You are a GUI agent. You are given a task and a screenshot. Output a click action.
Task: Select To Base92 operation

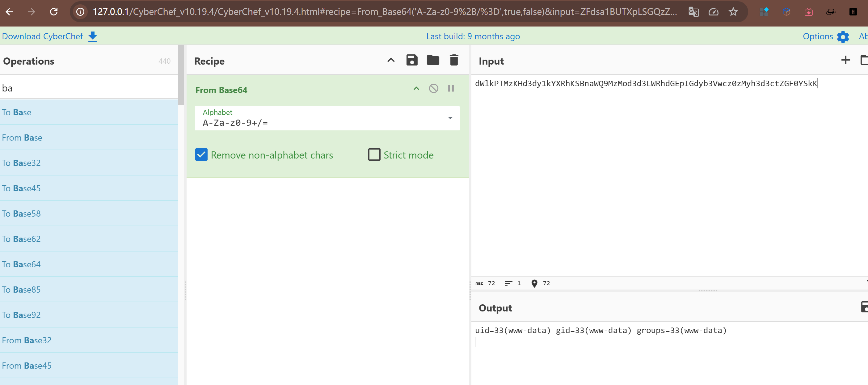coord(89,315)
